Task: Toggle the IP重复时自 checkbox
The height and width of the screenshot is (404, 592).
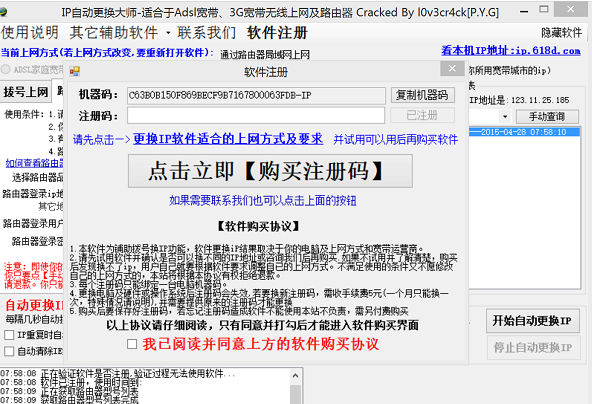Action: click(9, 335)
